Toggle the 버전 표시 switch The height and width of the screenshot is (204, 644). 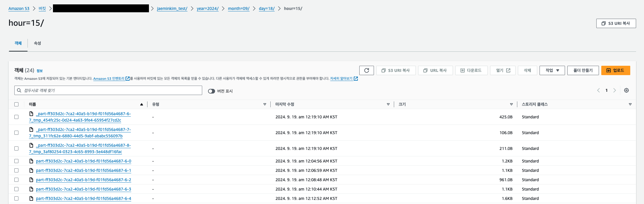pos(211,91)
